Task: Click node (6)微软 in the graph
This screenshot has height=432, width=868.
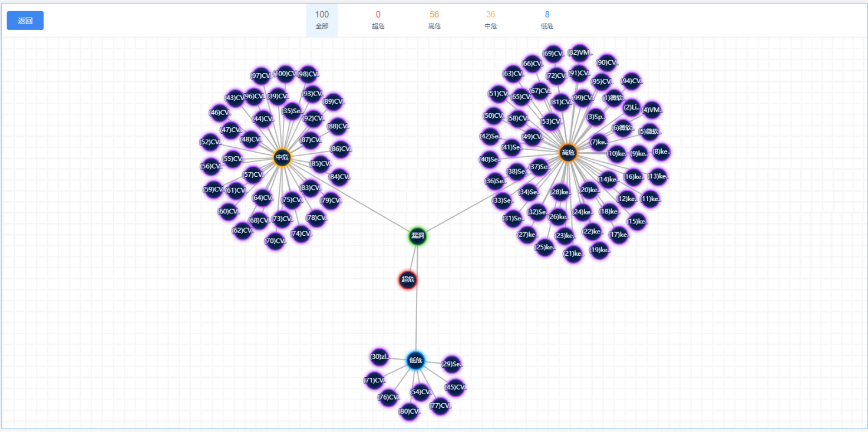Action: tap(622, 128)
